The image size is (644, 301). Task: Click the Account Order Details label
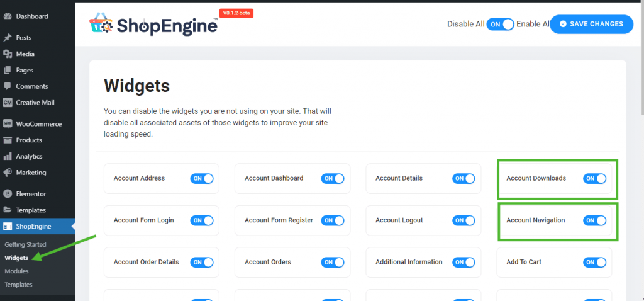coord(146,263)
